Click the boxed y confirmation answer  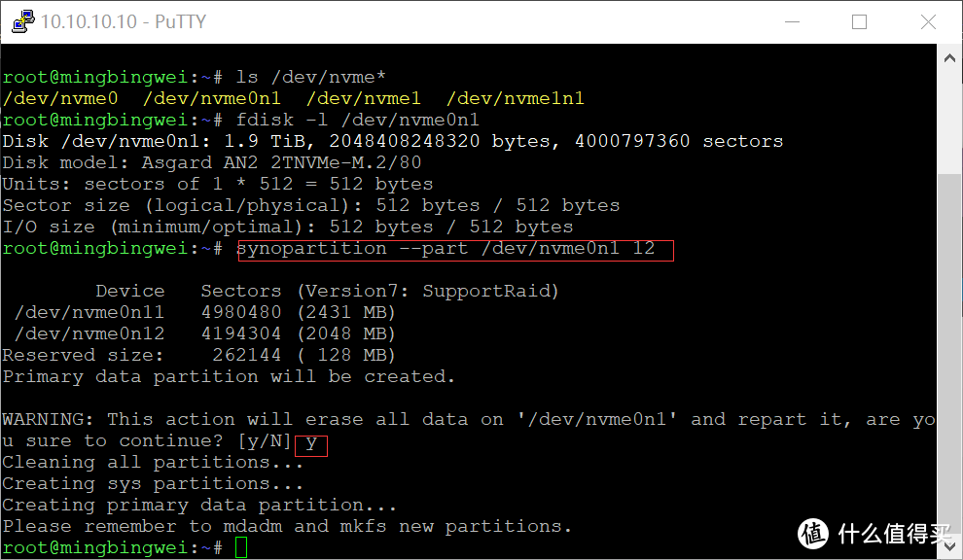[x=311, y=441]
